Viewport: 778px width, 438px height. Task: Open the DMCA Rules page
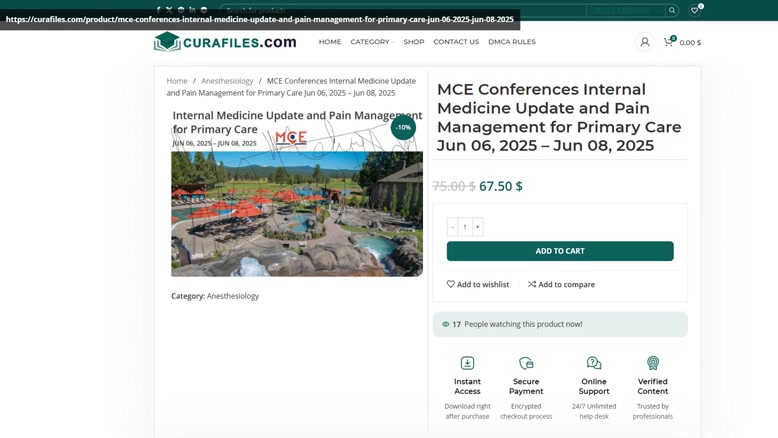click(x=512, y=42)
